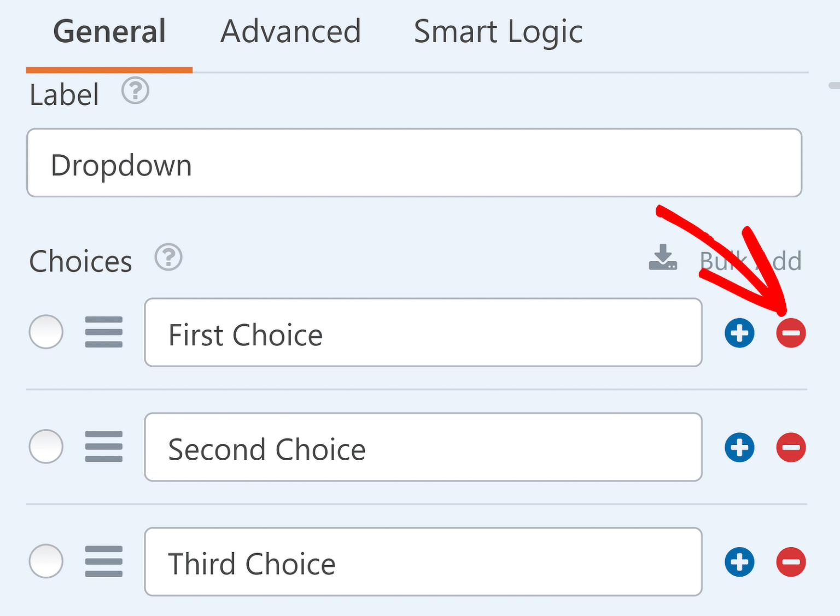Open the Choices help tooltip
840x616 pixels.
pos(168,258)
